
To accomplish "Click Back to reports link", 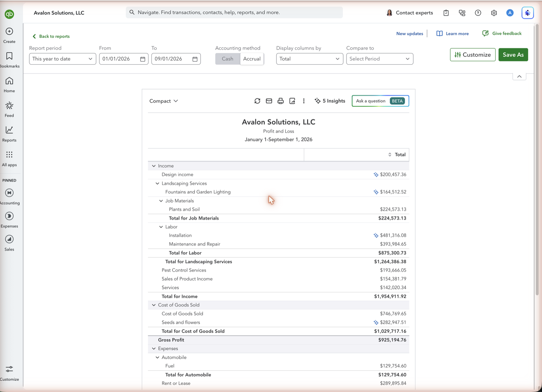I will coord(51,36).
